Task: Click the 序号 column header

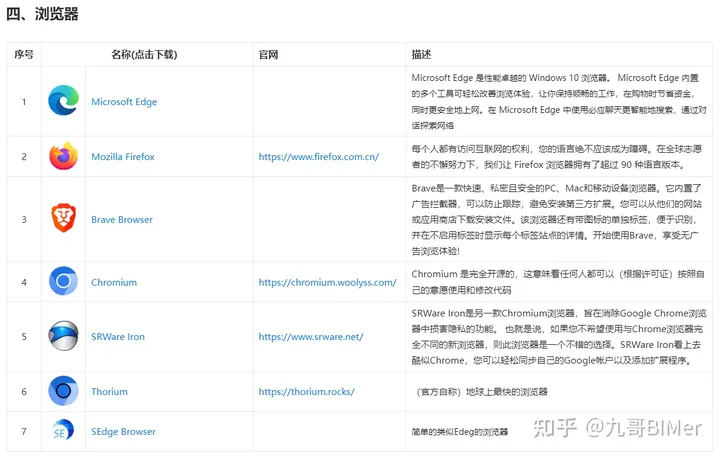Action: coord(24,55)
